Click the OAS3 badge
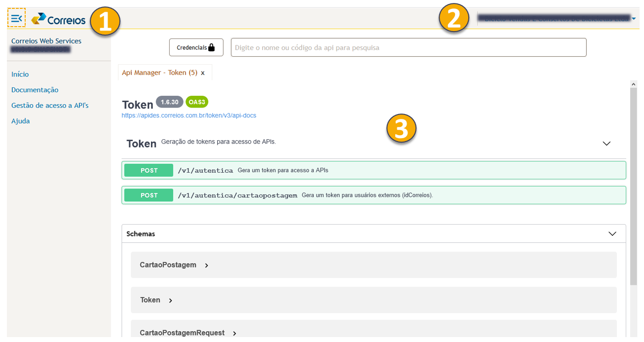The width and height of the screenshot is (644, 342). (x=197, y=102)
